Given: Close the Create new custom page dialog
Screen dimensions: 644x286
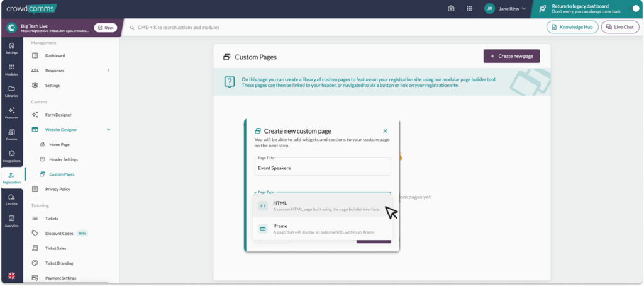Looking at the screenshot, I should click(386, 131).
